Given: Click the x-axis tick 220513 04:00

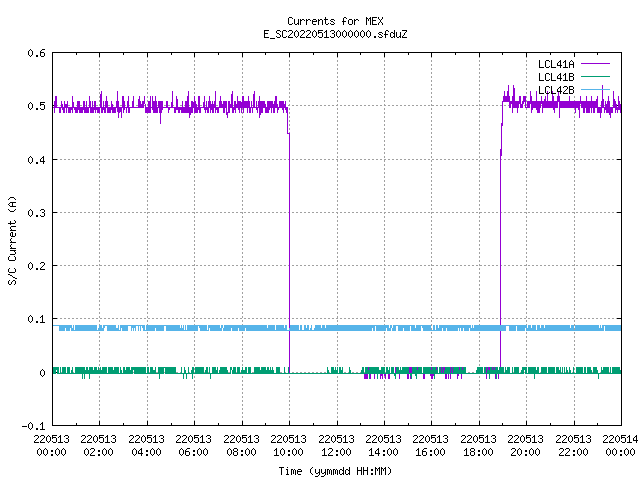Looking at the screenshot, I should (146, 445).
